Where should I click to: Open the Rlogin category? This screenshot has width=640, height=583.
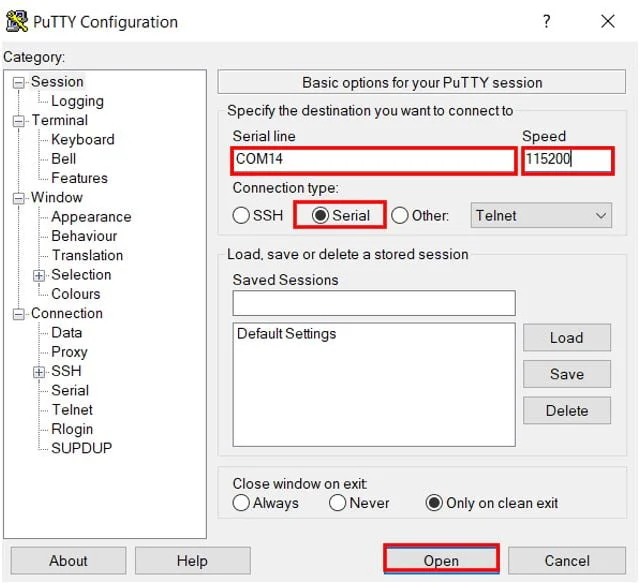point(72,429)
